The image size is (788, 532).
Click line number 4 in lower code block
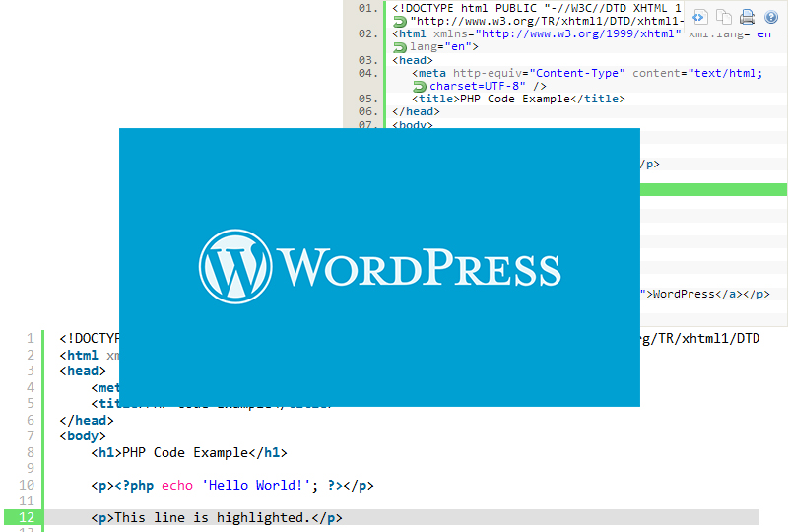click(x=31, y=387)
